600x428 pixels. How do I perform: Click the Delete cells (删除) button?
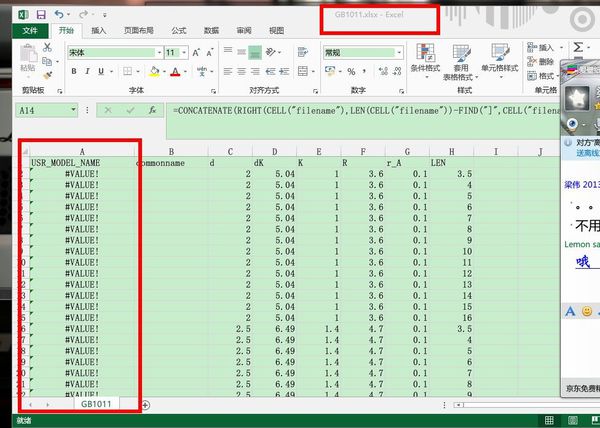541,62
